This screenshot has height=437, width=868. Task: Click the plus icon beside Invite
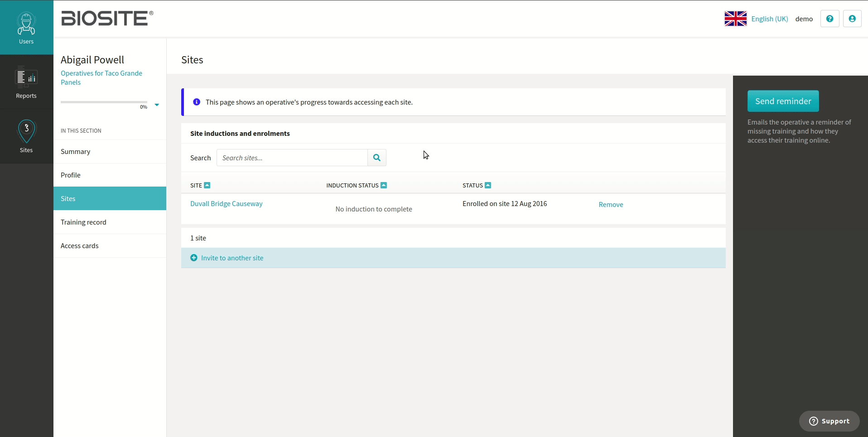[x=194, y=258]
